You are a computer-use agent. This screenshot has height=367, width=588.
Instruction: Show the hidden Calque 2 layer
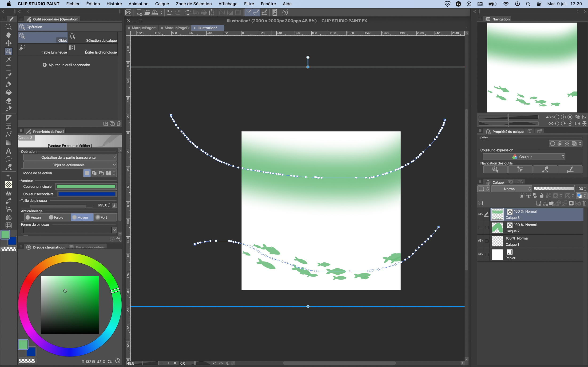(x=480, y=228)
